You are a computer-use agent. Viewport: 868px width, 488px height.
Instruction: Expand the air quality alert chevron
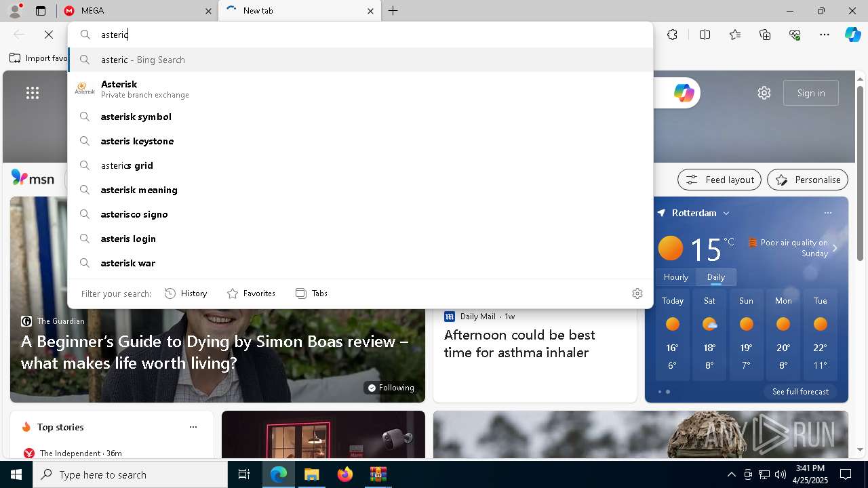click(835, 248)
